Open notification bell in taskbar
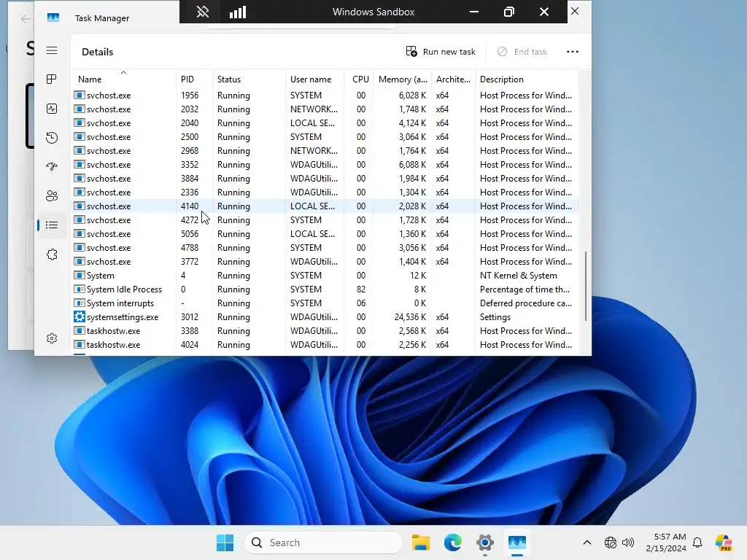Screen dimensions: 747x560 point(697,542)
